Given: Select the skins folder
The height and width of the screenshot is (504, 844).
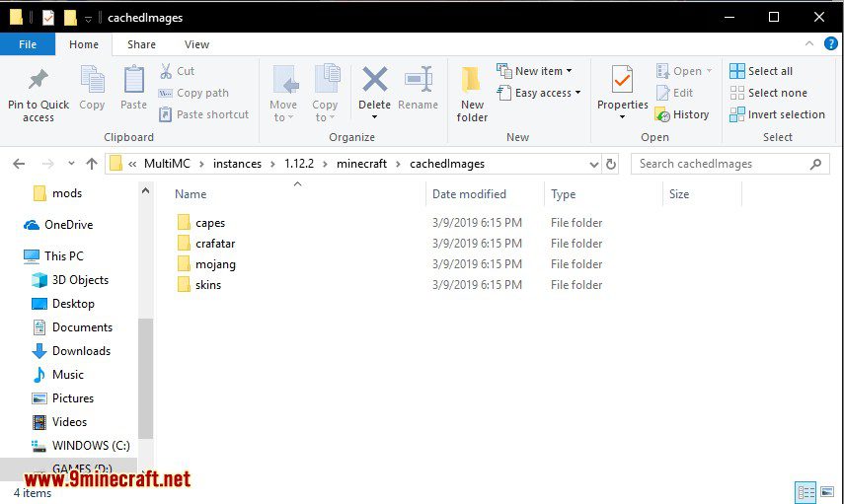Looking at the screenshot, I should pyautogui.click(x=198, y=285).
